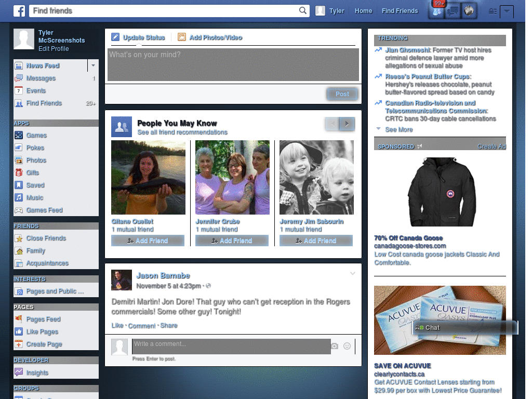Click See all friend recommendations
Viewport: 532px width, 399px height.
(x=182, y=132)
